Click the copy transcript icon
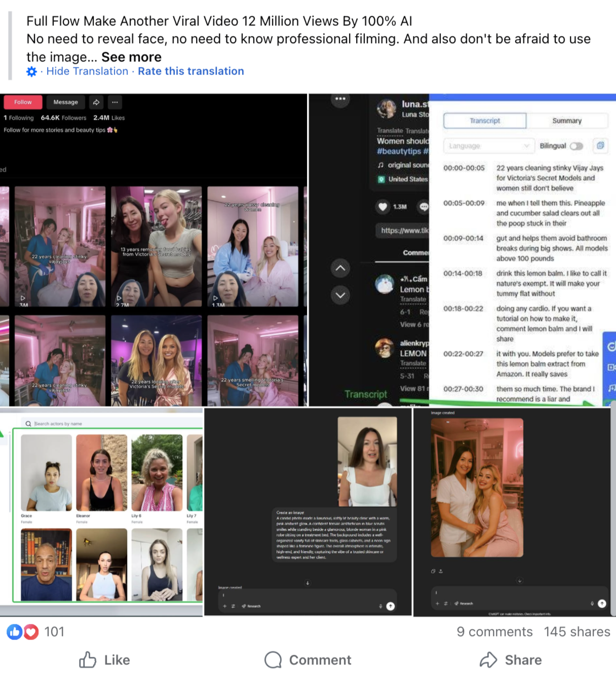 tap(600, 146)
